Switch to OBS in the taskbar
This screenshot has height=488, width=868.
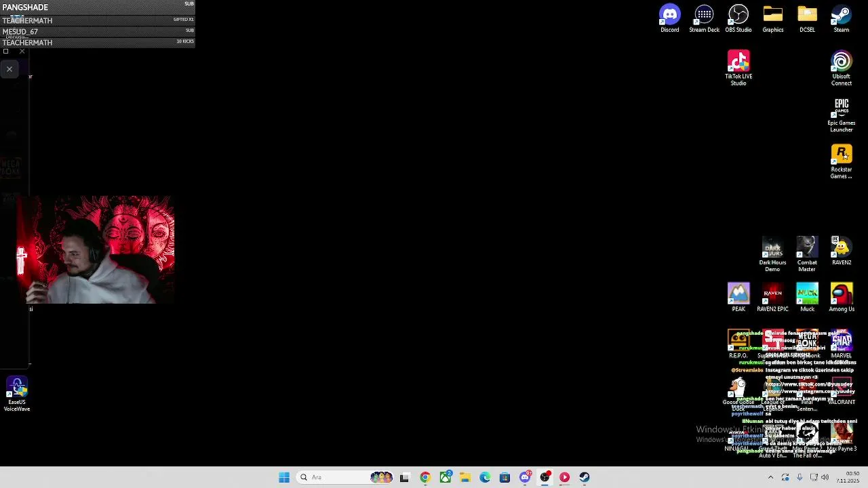point(545,477)
